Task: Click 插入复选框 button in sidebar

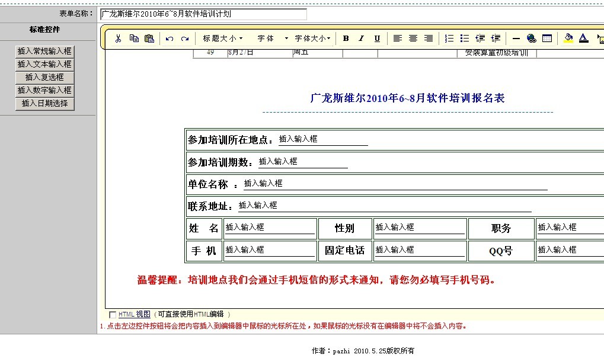Action: [44, 77]
